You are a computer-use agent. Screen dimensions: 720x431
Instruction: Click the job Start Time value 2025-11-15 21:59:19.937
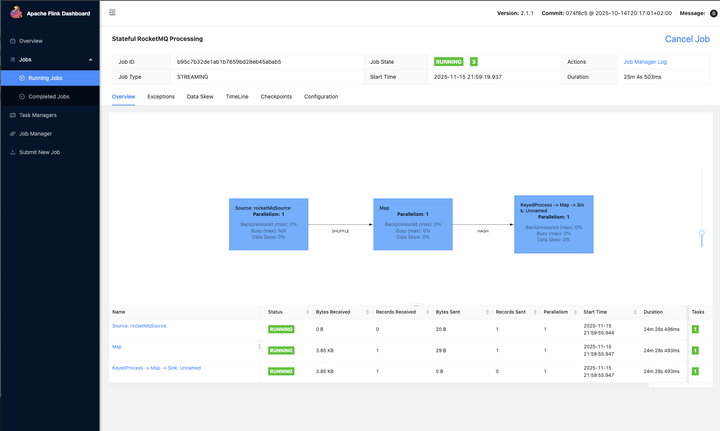[467, 77]
